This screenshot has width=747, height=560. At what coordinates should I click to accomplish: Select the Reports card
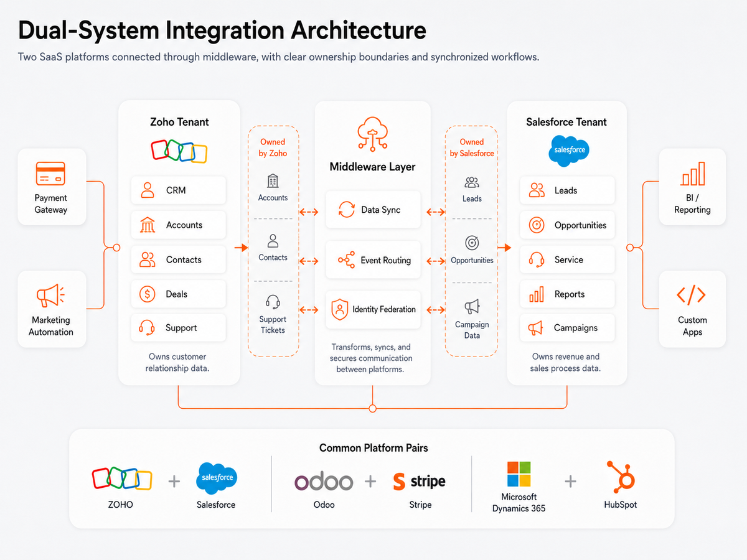[x=567, y=294]
